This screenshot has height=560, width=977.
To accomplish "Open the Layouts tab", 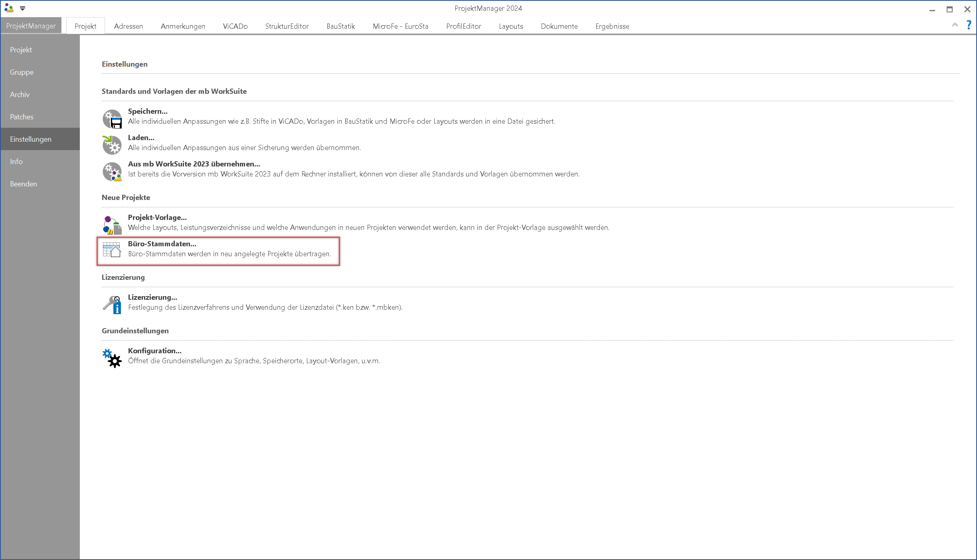I will (x=511, y=26).
